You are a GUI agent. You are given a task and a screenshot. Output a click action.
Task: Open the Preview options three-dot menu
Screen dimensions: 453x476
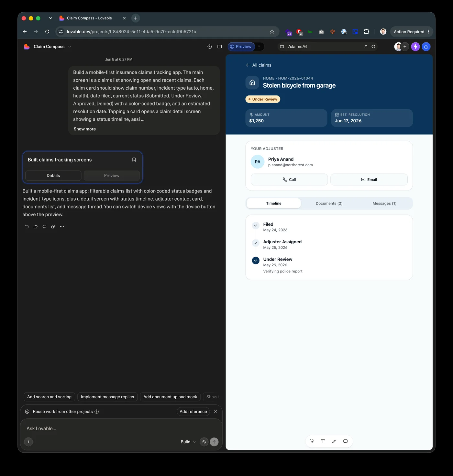(259, 47)
